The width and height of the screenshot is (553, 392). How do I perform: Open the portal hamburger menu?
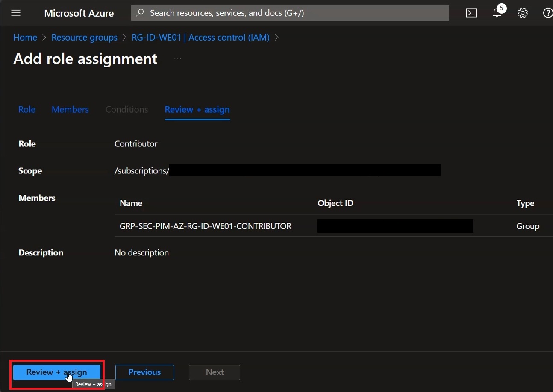(x=16, y=13)
